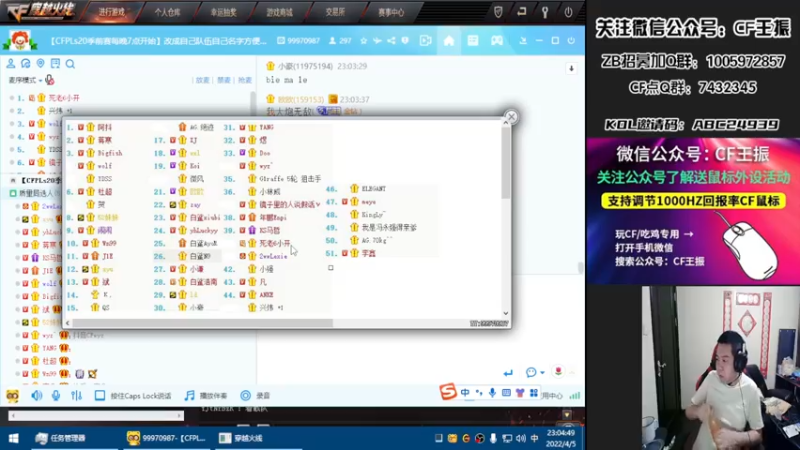Open the 进行游戏 tab in CF launcher
Screen dimensions: 800x450
click(x=112, y=12)
